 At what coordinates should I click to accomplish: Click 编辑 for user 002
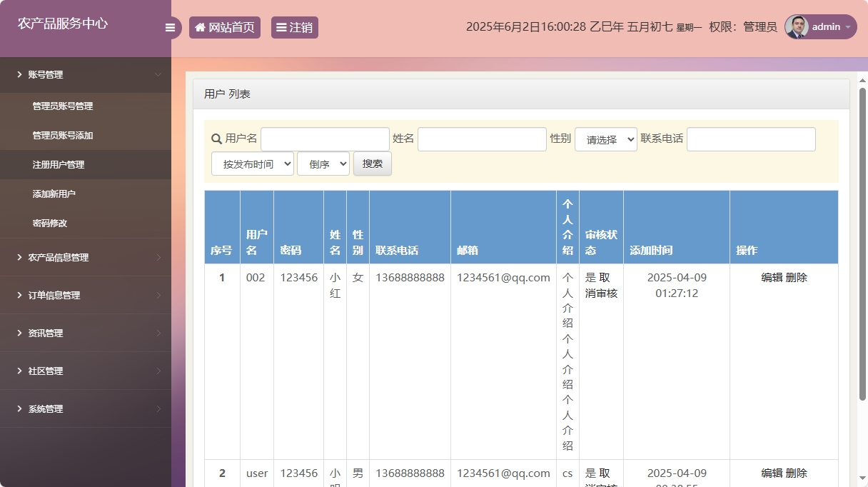coord(772,278)
